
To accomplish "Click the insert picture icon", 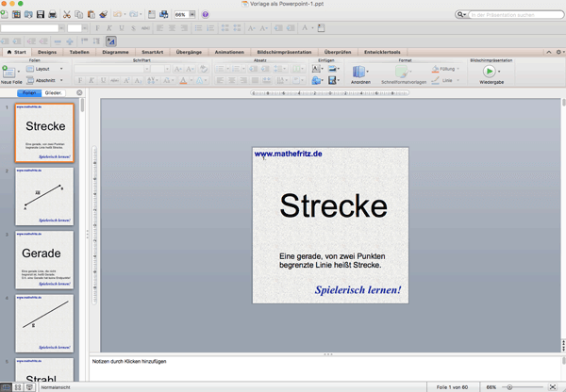I will (332, 69).
